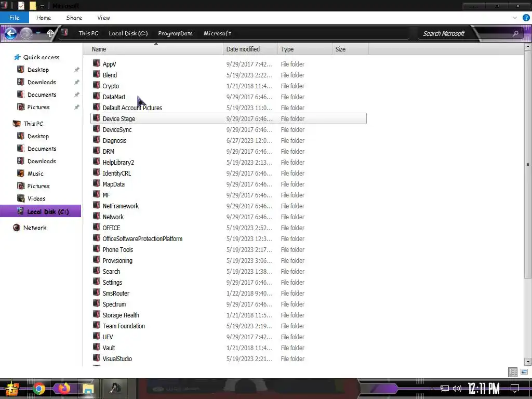Sort by the Size column header

351,49
